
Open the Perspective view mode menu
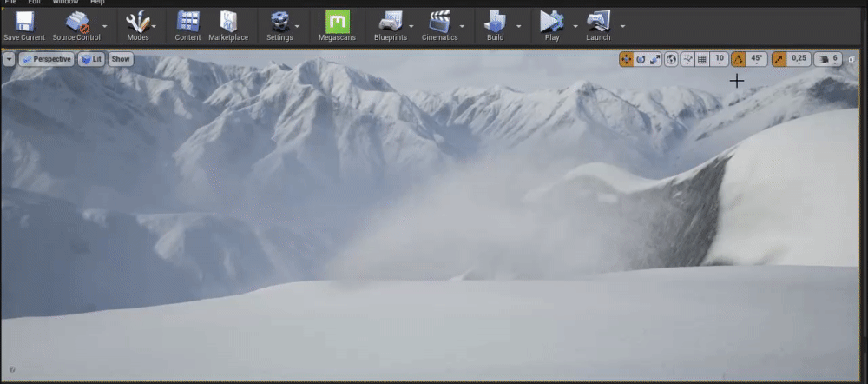(47, 59)
